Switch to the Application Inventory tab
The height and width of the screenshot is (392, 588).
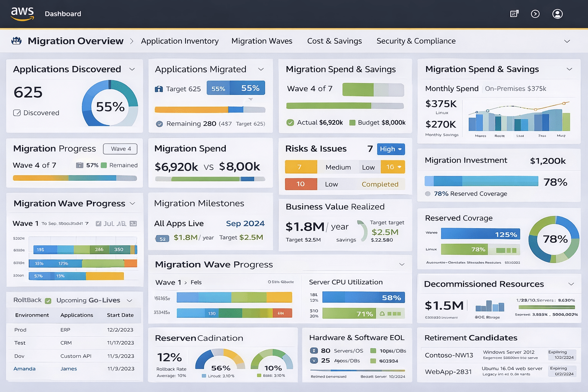pos(180,41)
